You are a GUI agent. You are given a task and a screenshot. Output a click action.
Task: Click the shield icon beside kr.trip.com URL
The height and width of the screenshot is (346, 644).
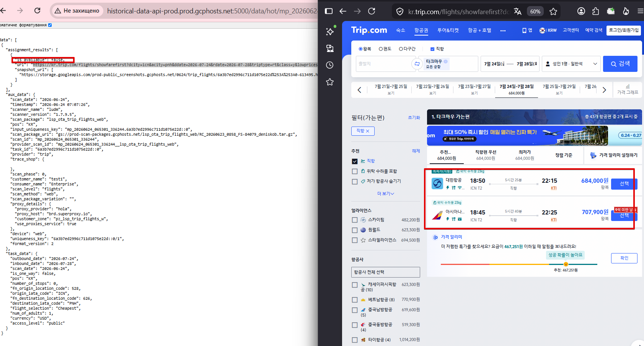(400, 11)
